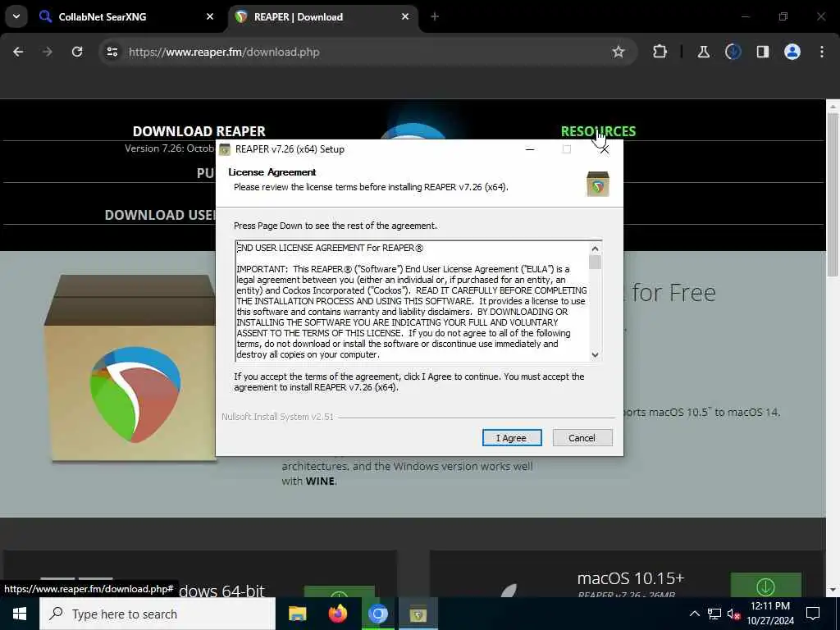Click Windows 64-bit green download button

tap(339, 591)
